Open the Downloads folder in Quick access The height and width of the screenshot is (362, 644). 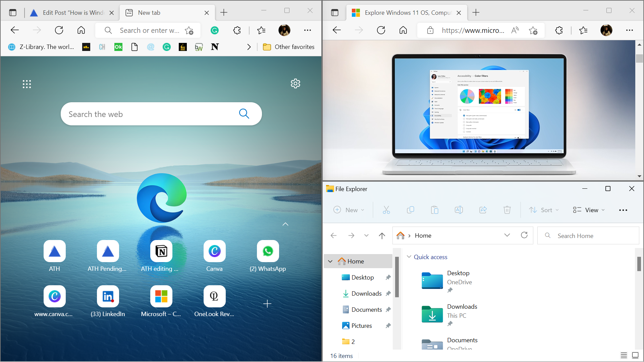(x=433, y=314)
